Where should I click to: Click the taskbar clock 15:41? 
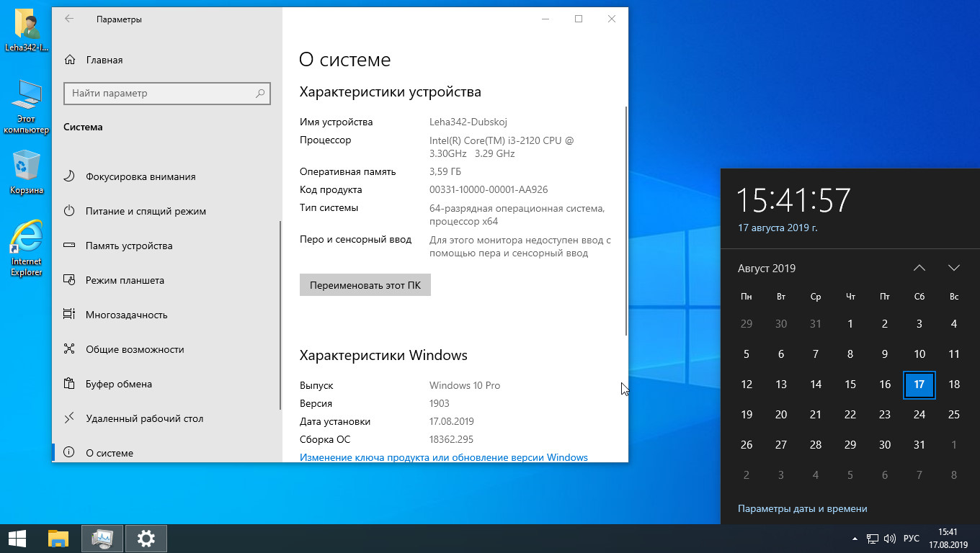948,538
